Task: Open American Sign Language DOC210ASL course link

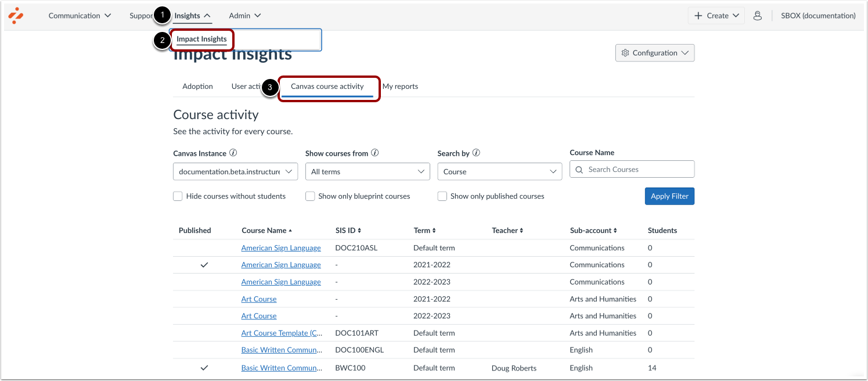Action: tap(281, 248)
